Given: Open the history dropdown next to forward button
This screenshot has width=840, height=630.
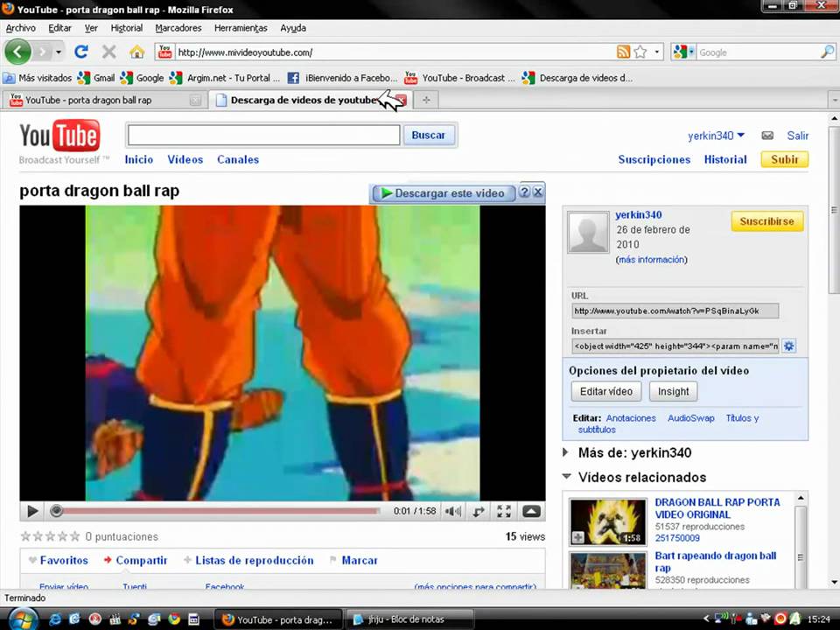Looking at the screenshot, I should 58,52.
